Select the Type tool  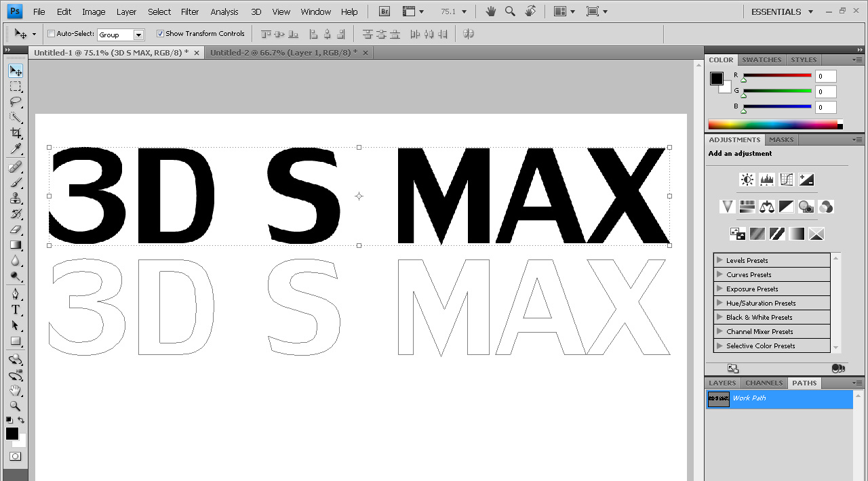point(15,310)
